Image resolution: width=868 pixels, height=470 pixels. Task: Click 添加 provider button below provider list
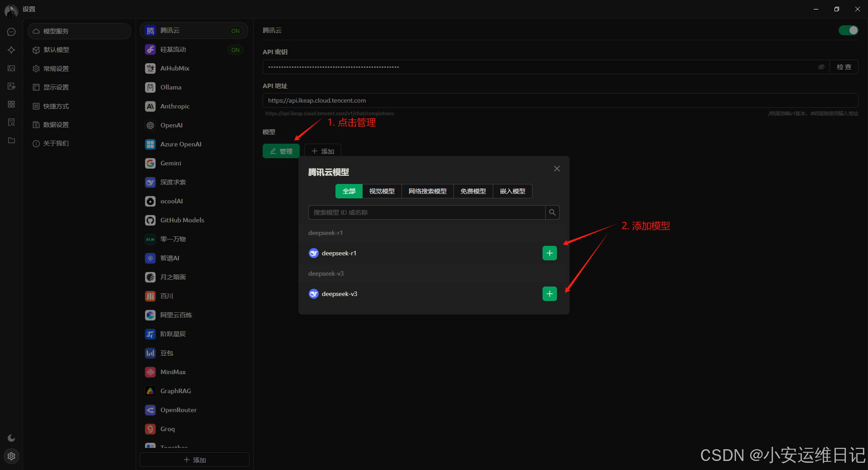tap(194, 460)
